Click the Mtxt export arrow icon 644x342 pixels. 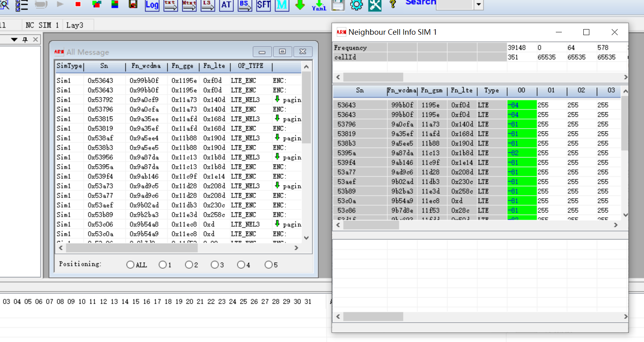(x=189, y=5)
